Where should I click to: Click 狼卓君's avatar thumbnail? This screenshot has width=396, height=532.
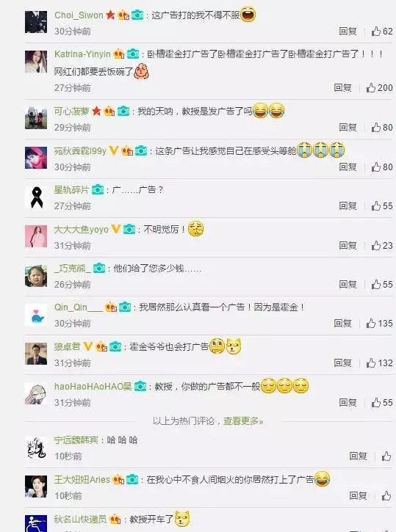click(36, 353)
